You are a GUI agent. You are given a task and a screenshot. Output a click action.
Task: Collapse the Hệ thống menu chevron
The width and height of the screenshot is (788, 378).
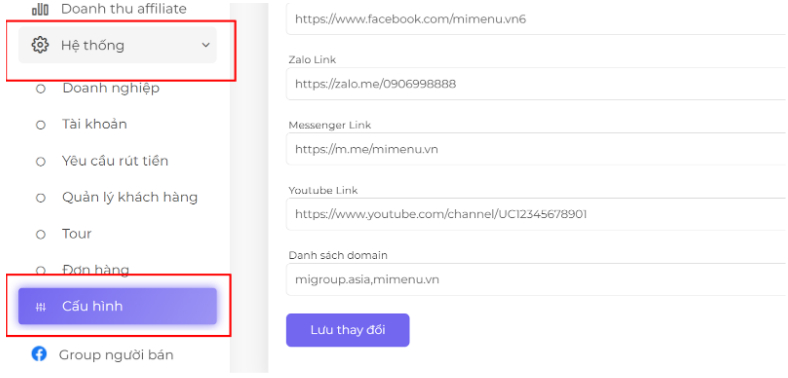pyautogui.click(x=206, y=45)
